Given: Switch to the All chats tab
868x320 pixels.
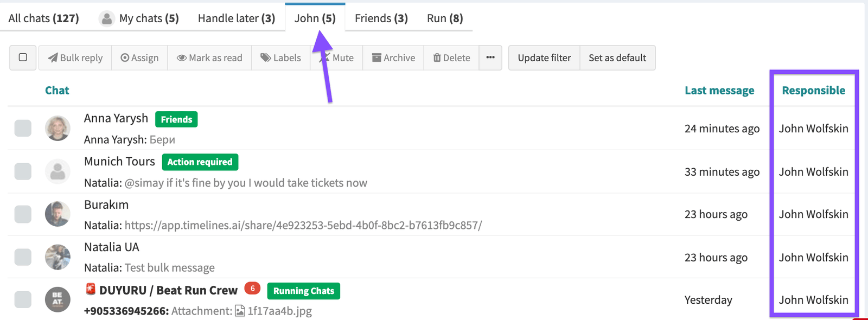Looking at the screenshot, I should tap(43, 18).
